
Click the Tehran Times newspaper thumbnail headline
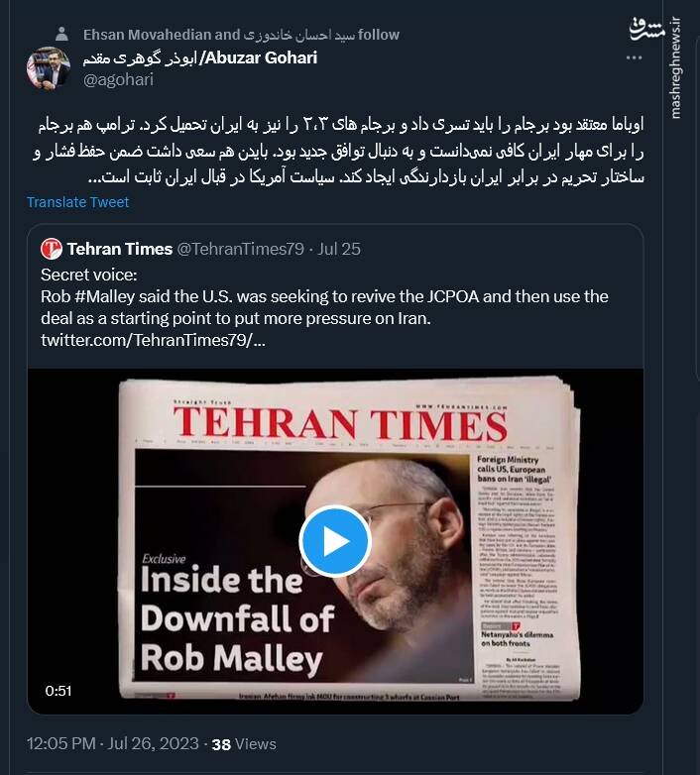coord(237,619)
